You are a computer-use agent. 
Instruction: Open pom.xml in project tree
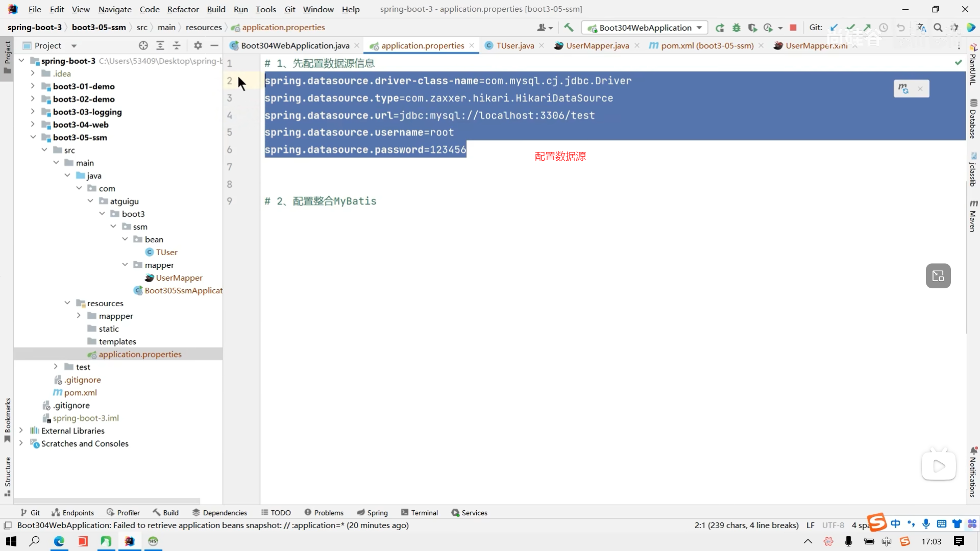(x=80, y=392)
